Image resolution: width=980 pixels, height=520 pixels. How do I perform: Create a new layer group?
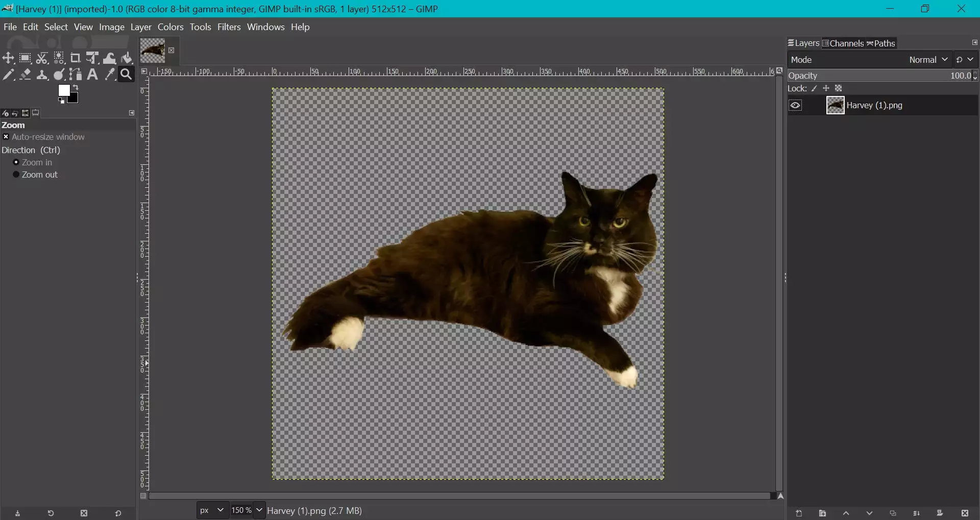click(x=822, y=513)
